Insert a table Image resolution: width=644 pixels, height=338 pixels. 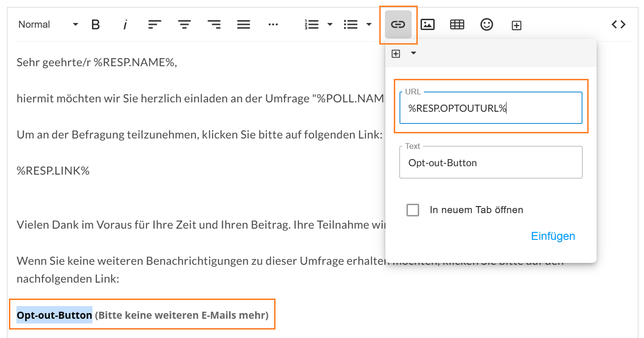tap(457, 24)
